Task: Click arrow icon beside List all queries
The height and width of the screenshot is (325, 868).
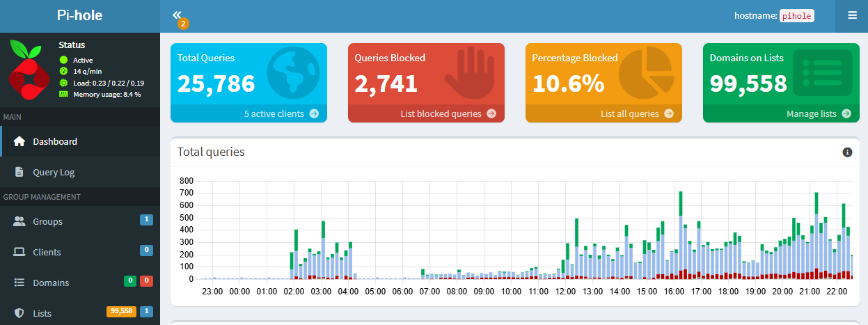Action: 669,113
